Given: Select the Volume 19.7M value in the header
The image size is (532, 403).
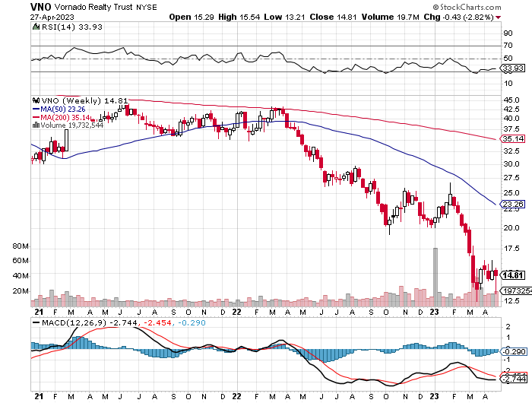Looking at the screenshot, I should click(x=390, y=17).
